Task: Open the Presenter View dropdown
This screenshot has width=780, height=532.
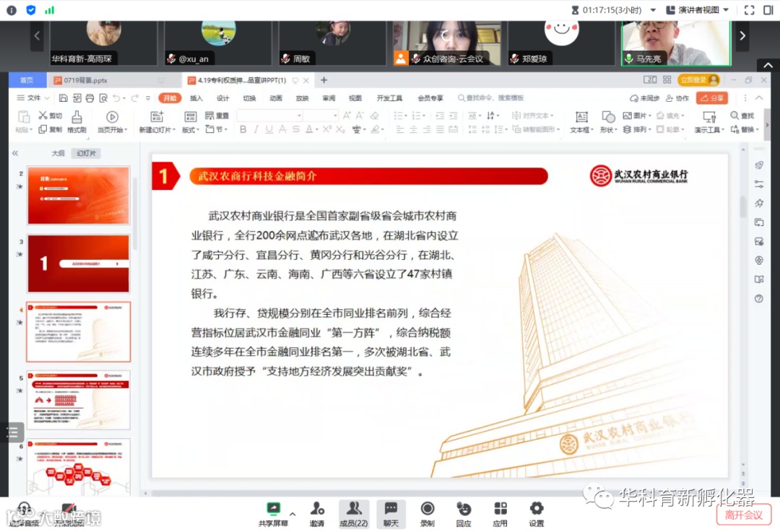Action: (x=697, y=10)
